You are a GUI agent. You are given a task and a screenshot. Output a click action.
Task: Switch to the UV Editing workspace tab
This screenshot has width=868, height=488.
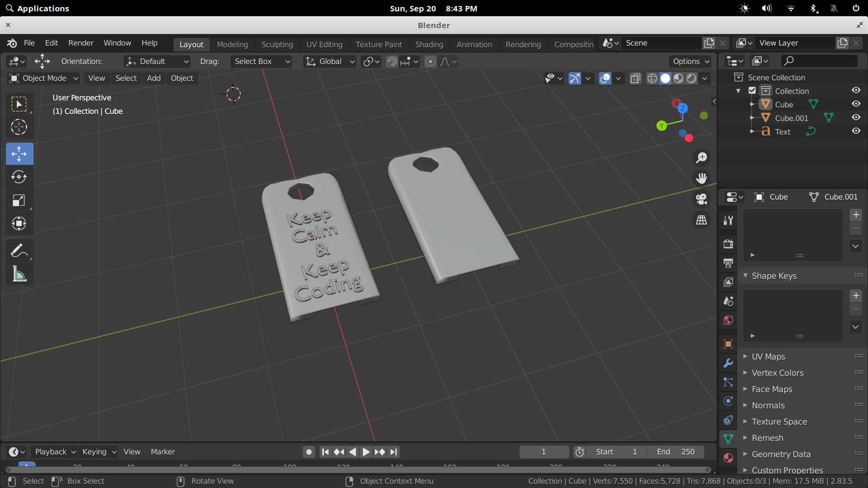click(x=324, y=44)
